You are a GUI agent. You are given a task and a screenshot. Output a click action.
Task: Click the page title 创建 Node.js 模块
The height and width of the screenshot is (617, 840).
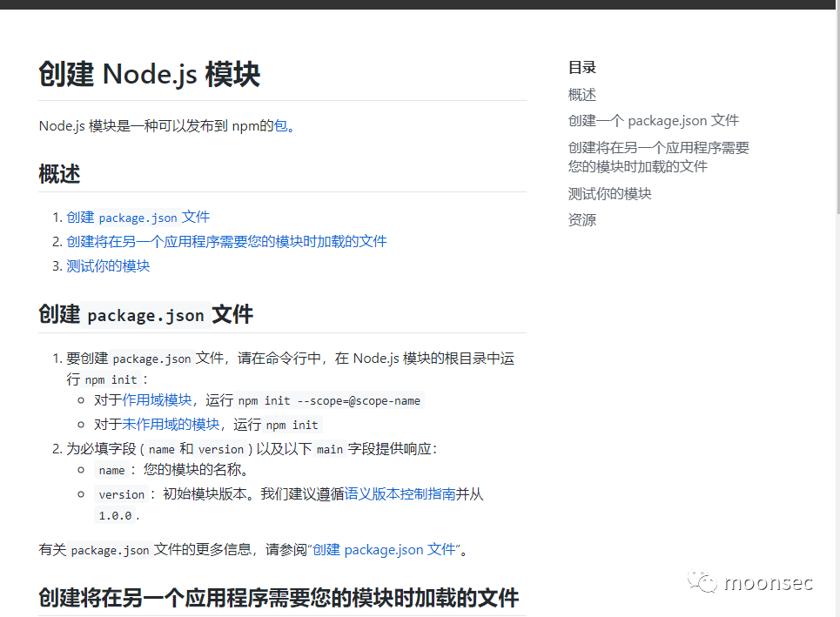pyautogui.click(x=149, y=74)
